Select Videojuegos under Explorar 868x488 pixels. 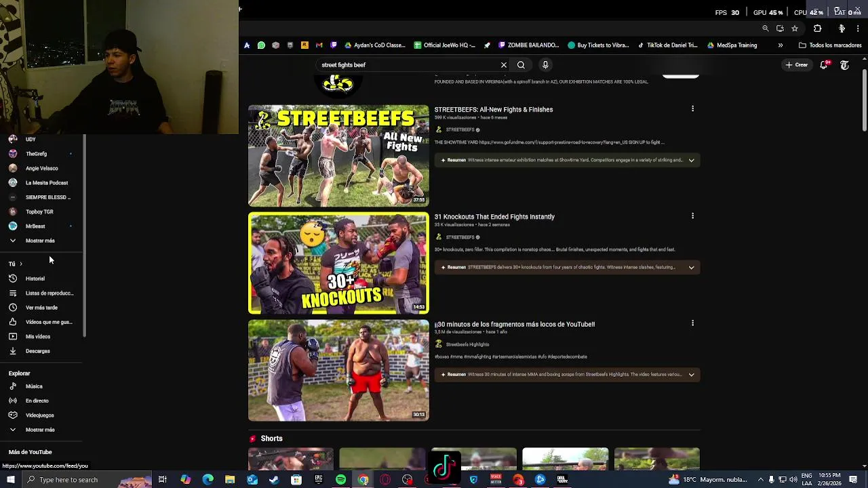(41, 415)
